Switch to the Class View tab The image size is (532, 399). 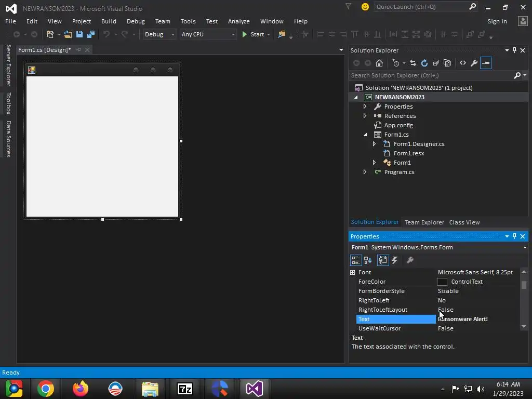464,222
